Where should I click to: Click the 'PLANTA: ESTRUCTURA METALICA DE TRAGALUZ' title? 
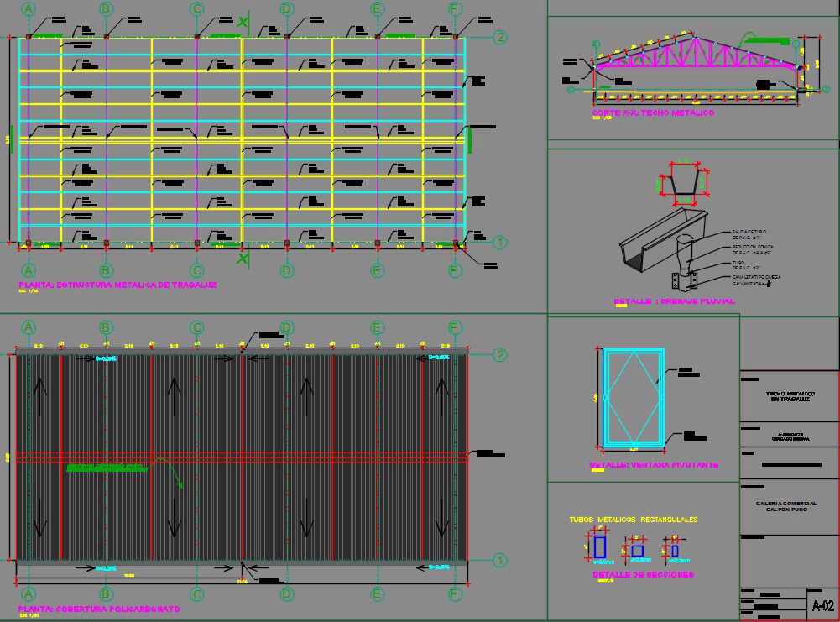point(117,285)
